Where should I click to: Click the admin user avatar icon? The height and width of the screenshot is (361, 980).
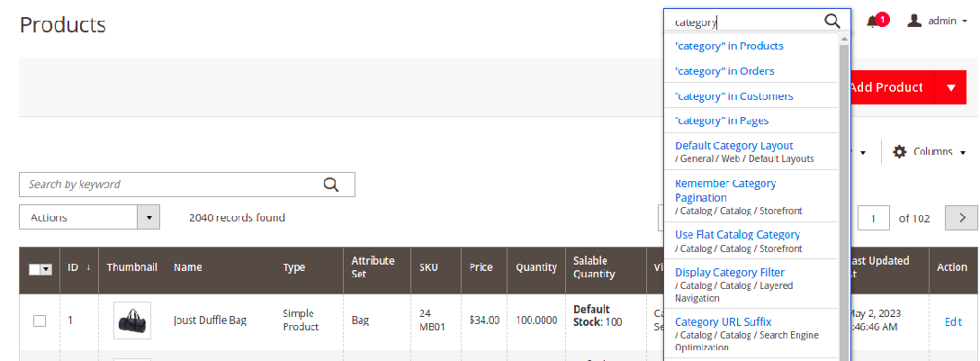click(x=914, y=21)
